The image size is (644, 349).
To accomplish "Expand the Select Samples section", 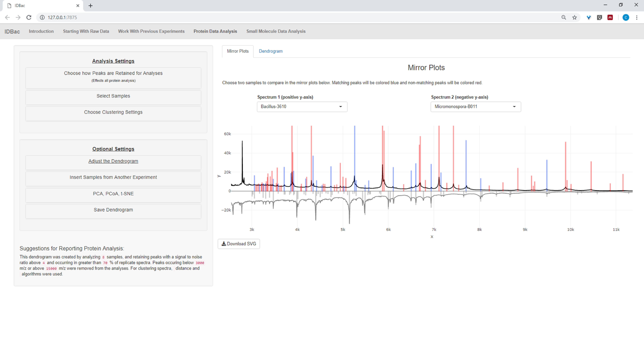I will coord(113,96).
